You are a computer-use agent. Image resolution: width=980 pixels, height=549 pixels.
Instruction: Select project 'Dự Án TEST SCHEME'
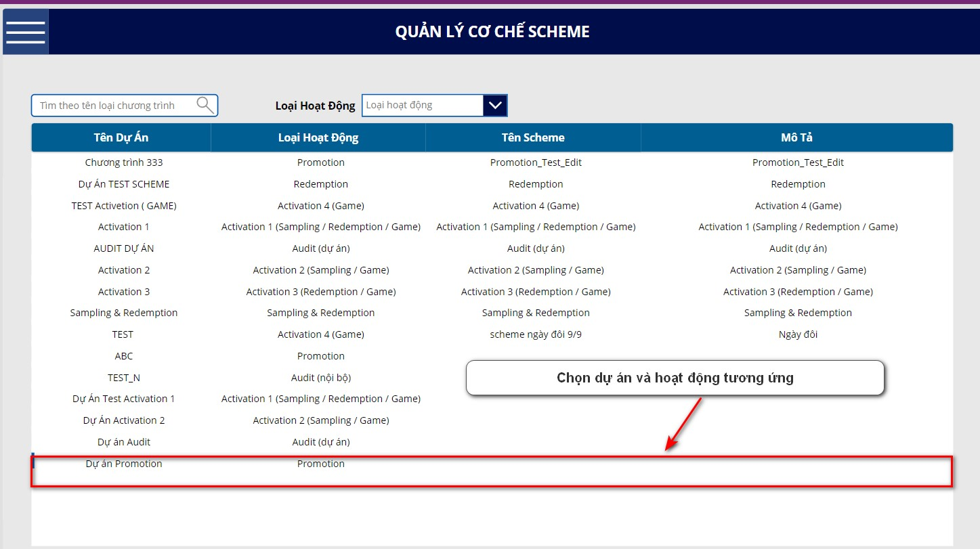[124, 184]
